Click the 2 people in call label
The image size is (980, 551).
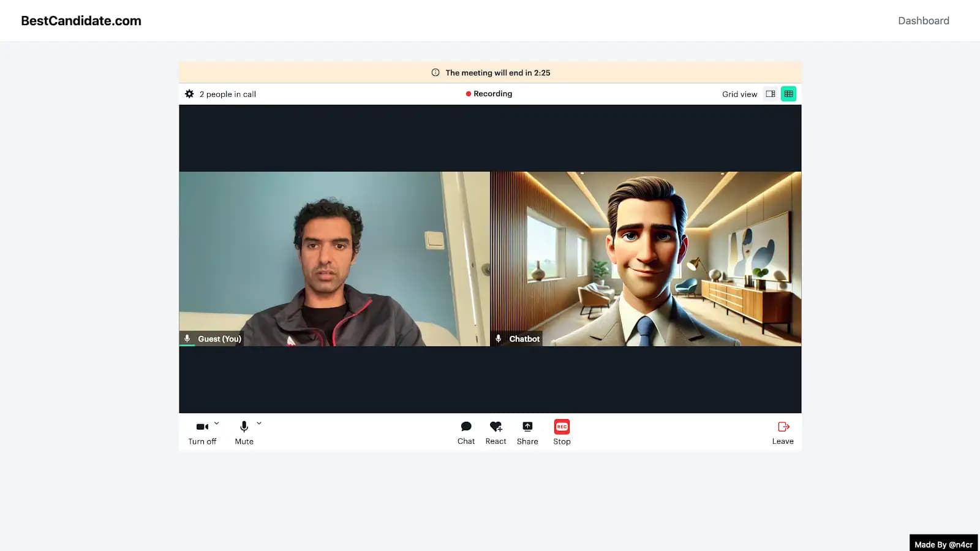pos(228,94)
